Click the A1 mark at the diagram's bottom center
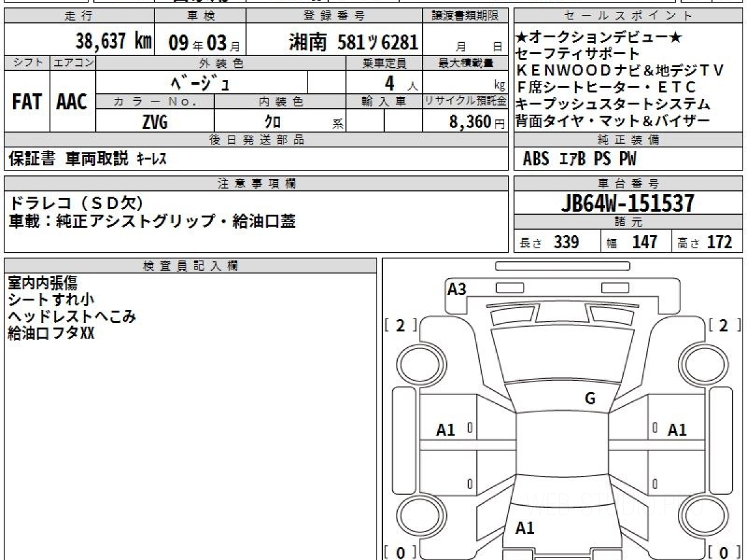Viewport: 747px width, 560px height. 525,528
